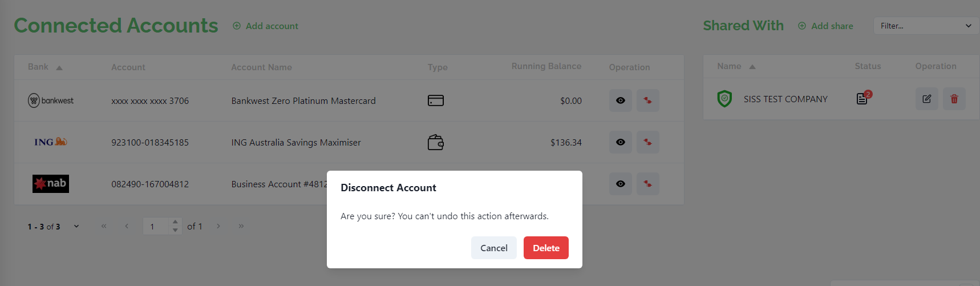Open the Filter dropdown
The height and width of the screenshot is (286, 980).
pyautogui.click(x=926, y=26)
